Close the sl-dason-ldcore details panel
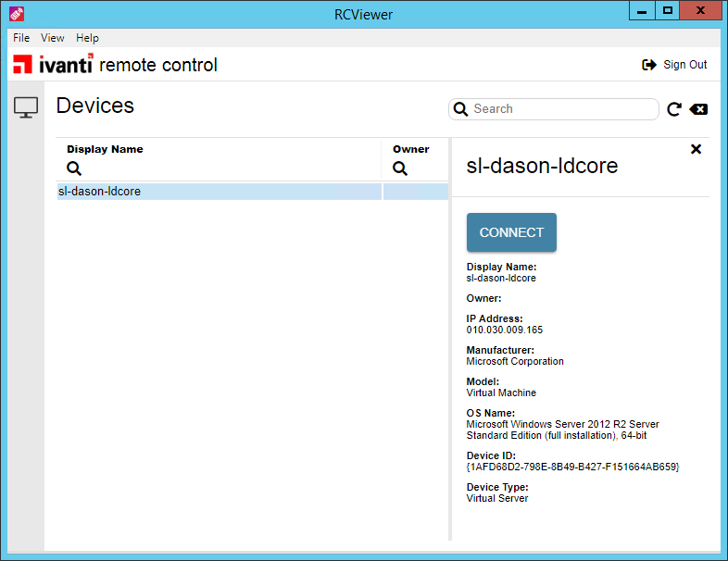Screen dimensions: 728x561 pyautogui.click(x=696, y=149)
